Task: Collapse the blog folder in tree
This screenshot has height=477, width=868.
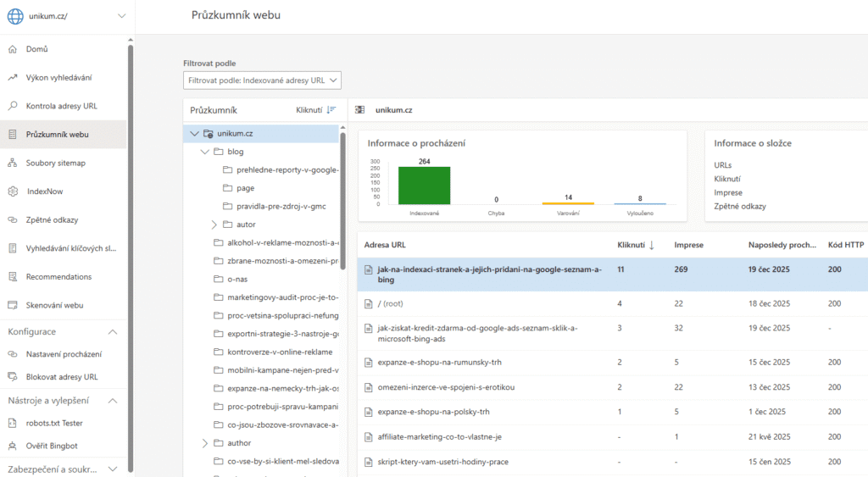Action: [204, 152]
